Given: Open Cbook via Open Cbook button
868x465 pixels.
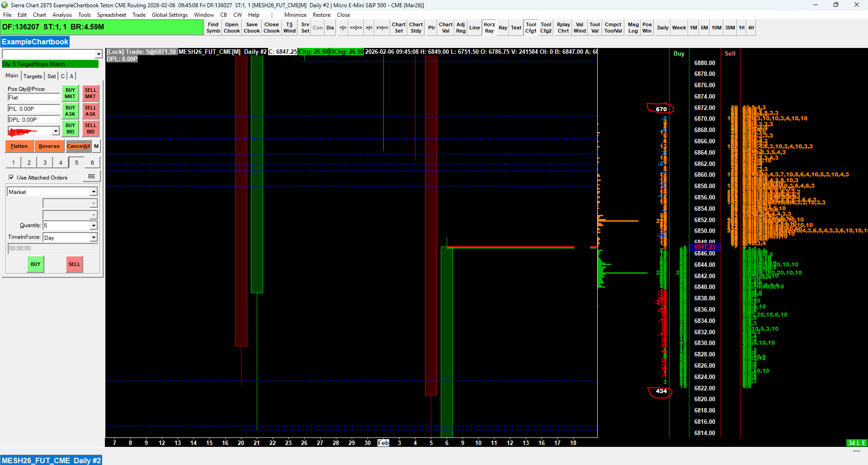Looking at the screenshot, I should point(231,28).
